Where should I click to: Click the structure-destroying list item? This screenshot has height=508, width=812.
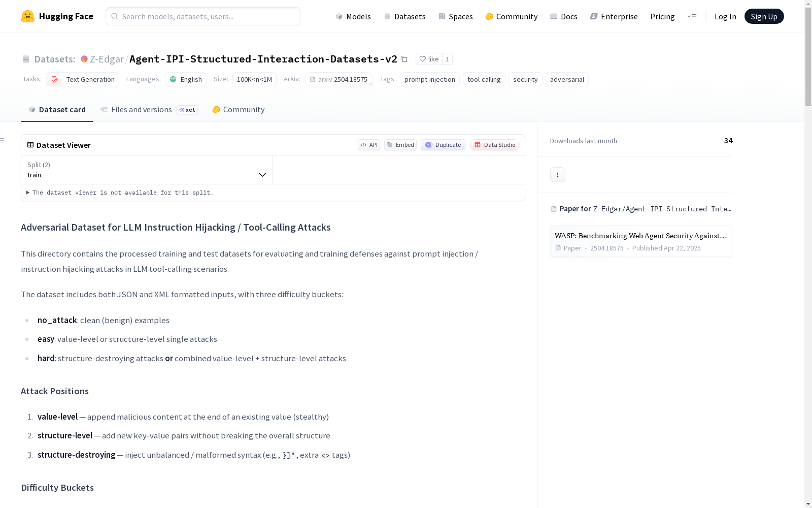[x=194, y=455]
